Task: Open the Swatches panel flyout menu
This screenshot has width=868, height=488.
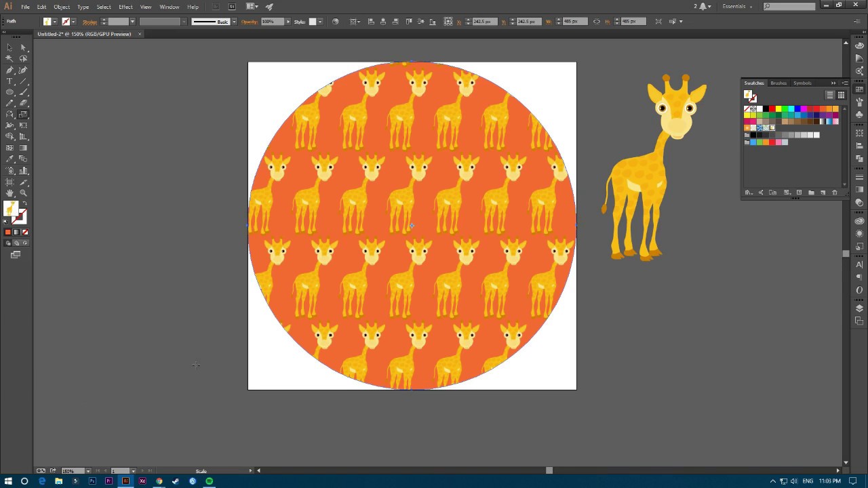Action: pos(845,83)
